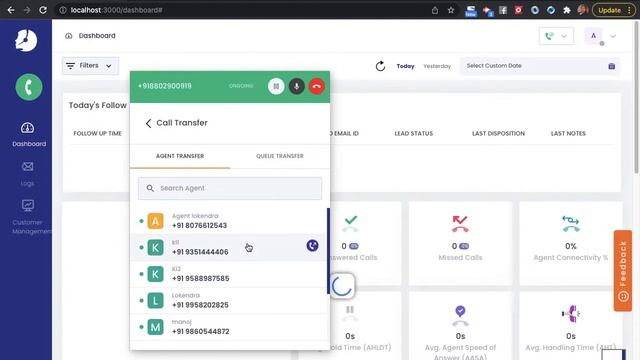
Task: Hold the ongoing call with pause button
Action: pyautogui.click(x=276, y=86)
